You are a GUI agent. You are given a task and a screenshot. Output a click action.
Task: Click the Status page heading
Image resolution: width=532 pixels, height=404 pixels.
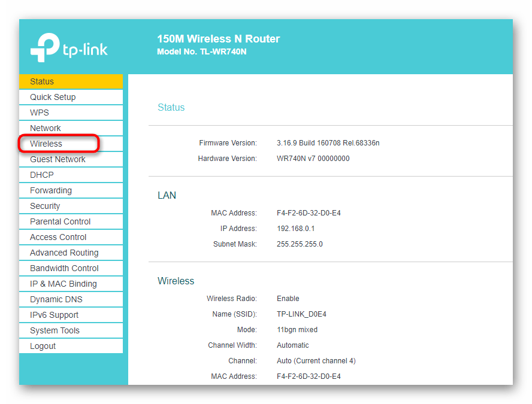pos(171,108)
